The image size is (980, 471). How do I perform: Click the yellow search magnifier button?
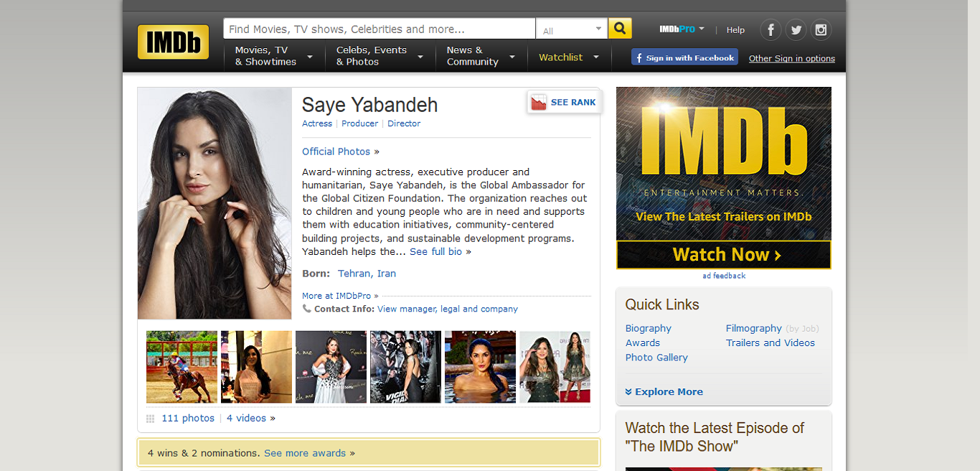click(620, 29)
